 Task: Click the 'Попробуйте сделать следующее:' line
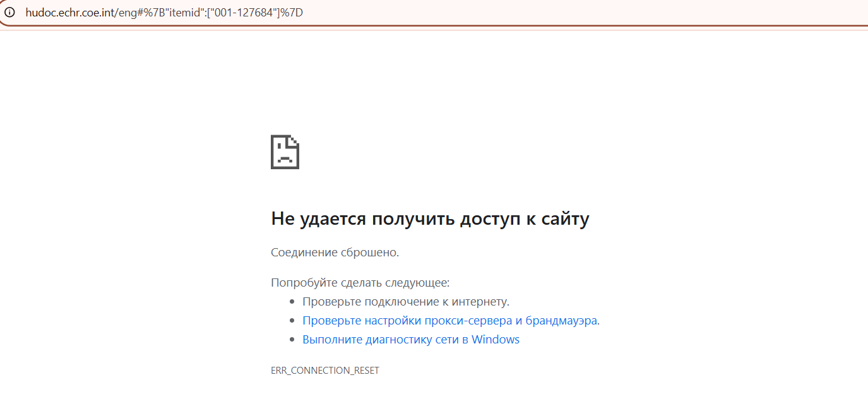[x=360, y=283]
